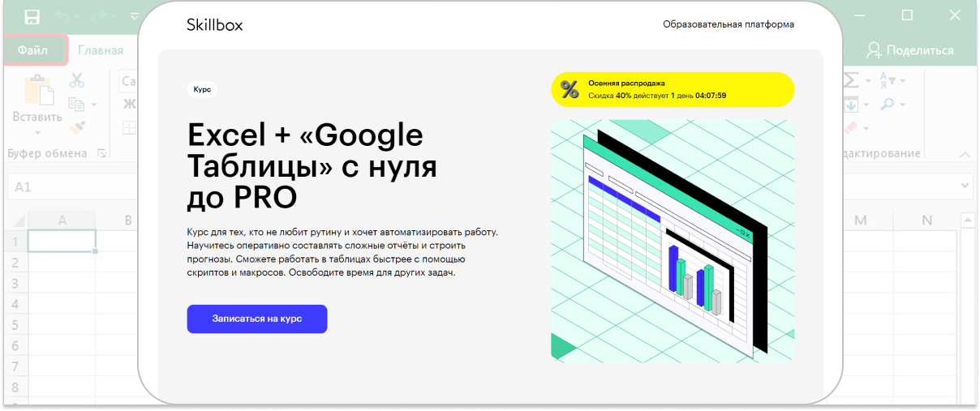
Task: Toggle bold Ж formatting
Action: [x=128, y=104]
